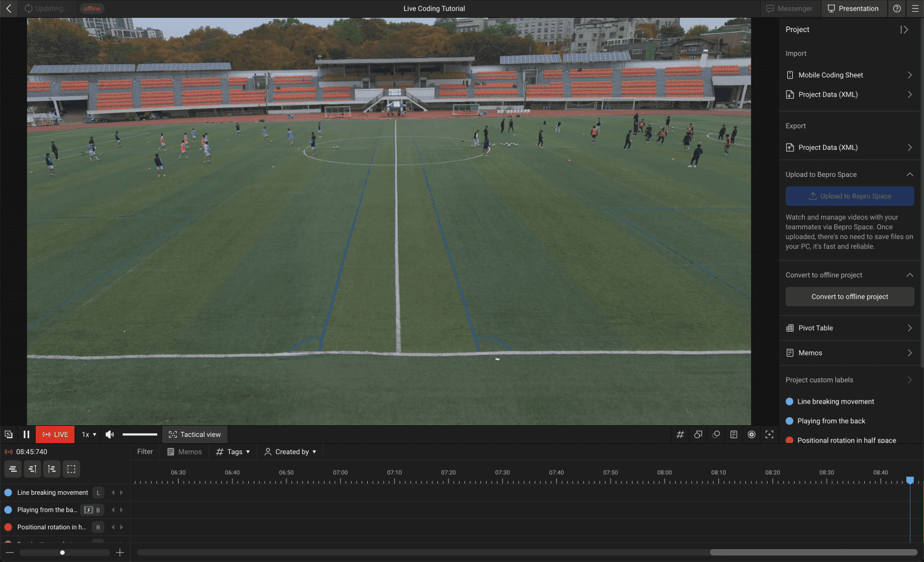Go to previous Line breaking movement event

click(113, 493)
